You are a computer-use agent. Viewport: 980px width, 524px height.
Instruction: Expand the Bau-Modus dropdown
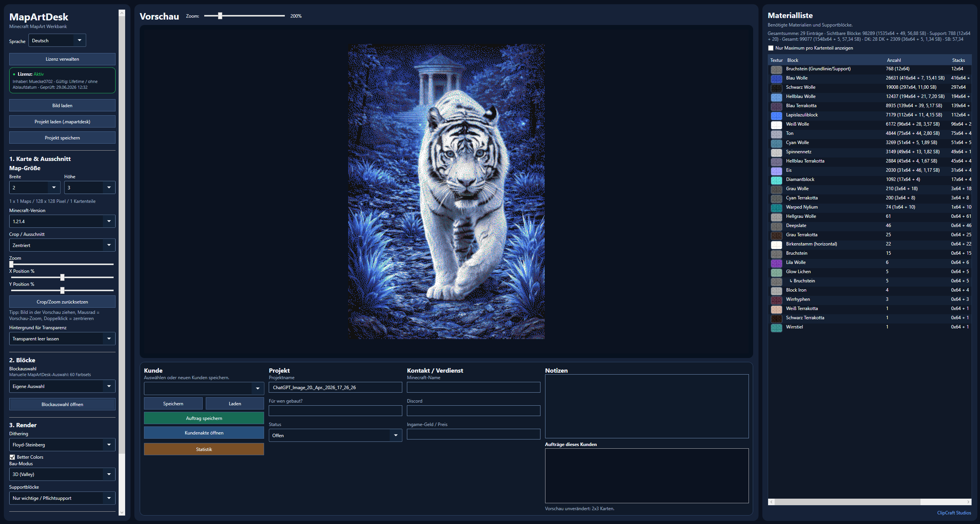pos(62,474)
